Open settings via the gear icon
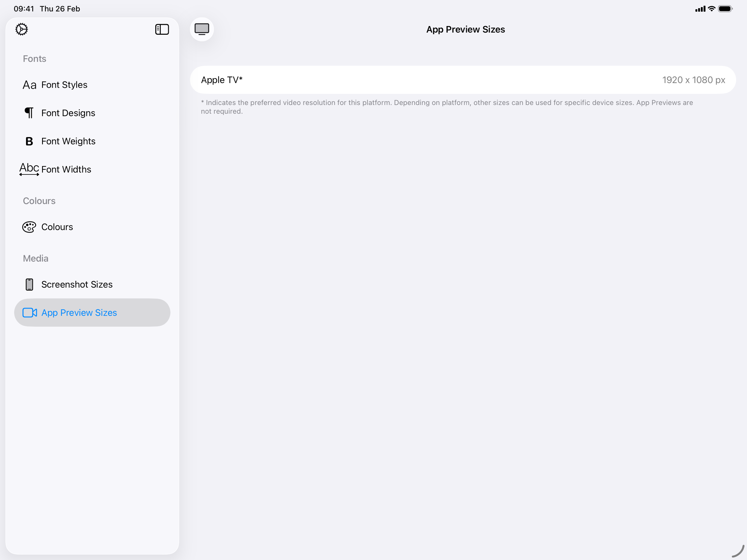Viewport: 747px width, 560px height. 22,29
